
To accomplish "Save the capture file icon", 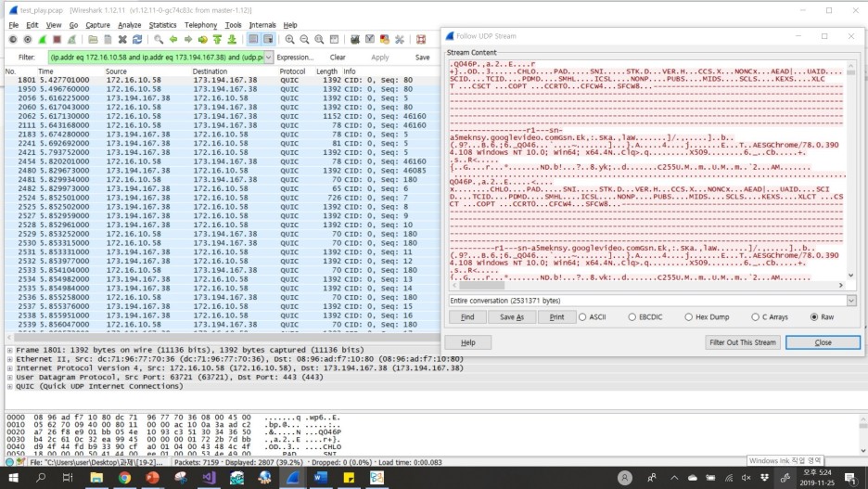I will coord(108,39).
